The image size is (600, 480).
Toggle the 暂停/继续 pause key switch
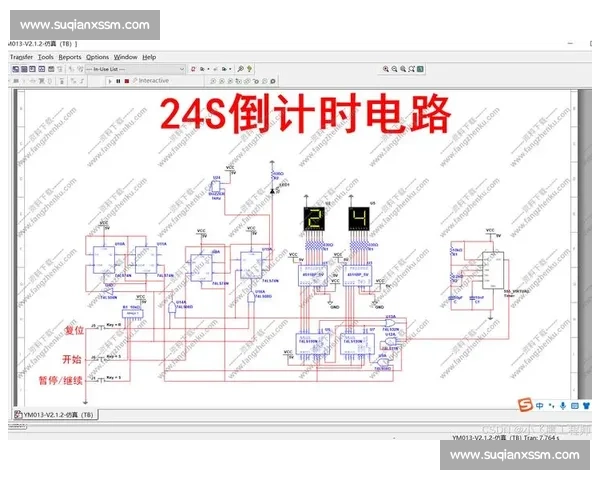point(101,380)
